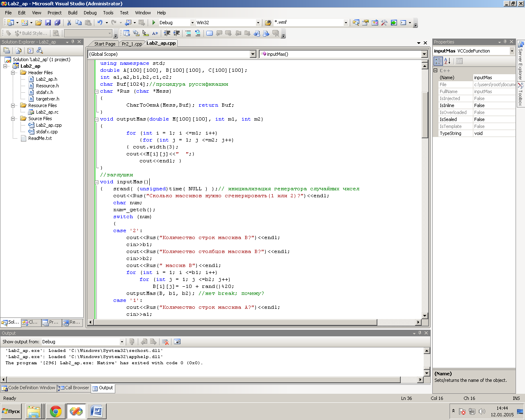The width and height of the screenshot is (525, 420).
Task: Switch to the Call Browser tab
Action: coord(73,388)
